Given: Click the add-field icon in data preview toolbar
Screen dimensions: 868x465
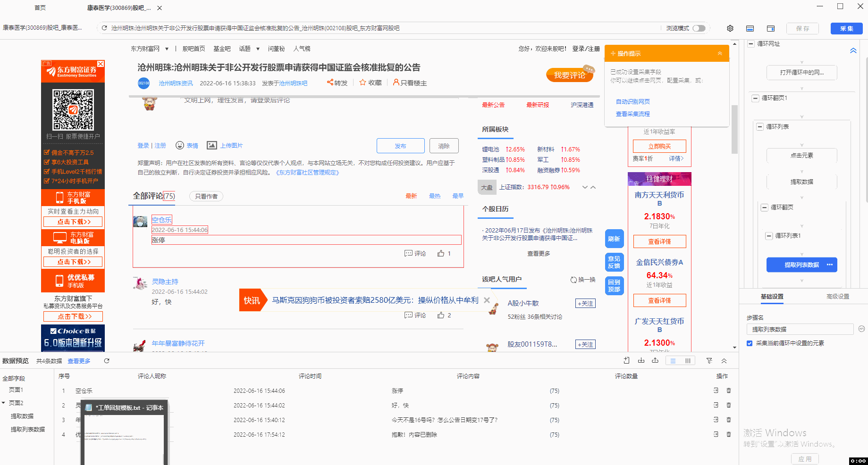Looking at the screenshot, I should [x=627, y=361].
